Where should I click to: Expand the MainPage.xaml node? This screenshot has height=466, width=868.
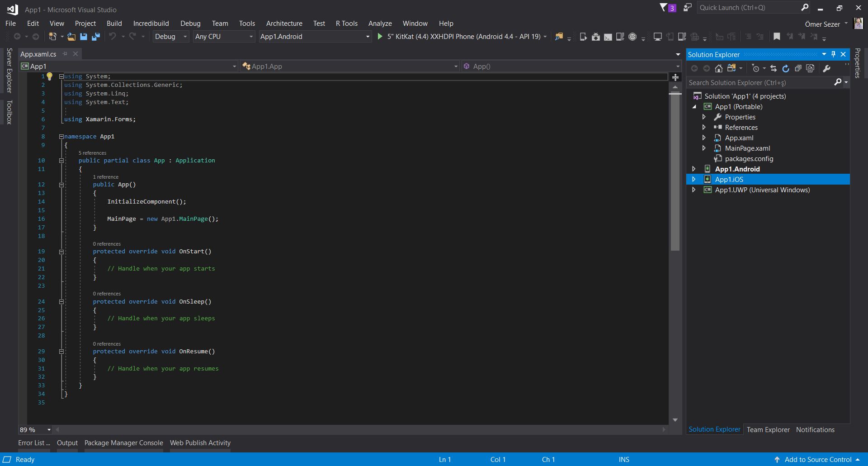tap(704, 148)
